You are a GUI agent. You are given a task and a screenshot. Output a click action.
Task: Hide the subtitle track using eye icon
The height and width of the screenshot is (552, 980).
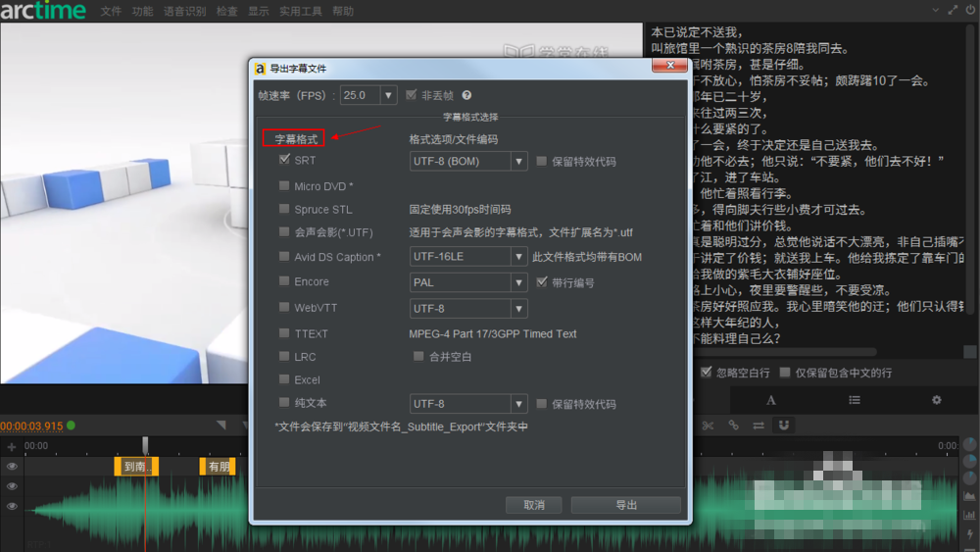click(x=12, y=467)
